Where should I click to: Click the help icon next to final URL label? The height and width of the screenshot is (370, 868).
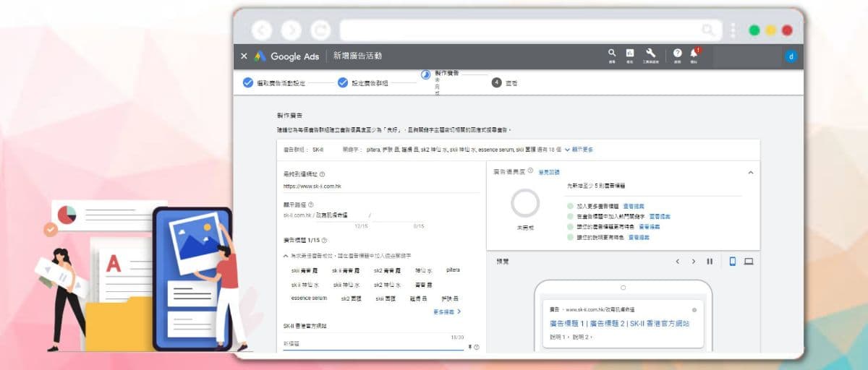(322, 174)
